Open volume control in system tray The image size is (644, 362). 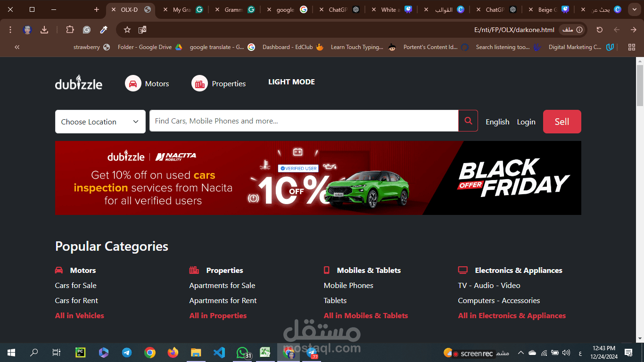(x=566, y=353)
